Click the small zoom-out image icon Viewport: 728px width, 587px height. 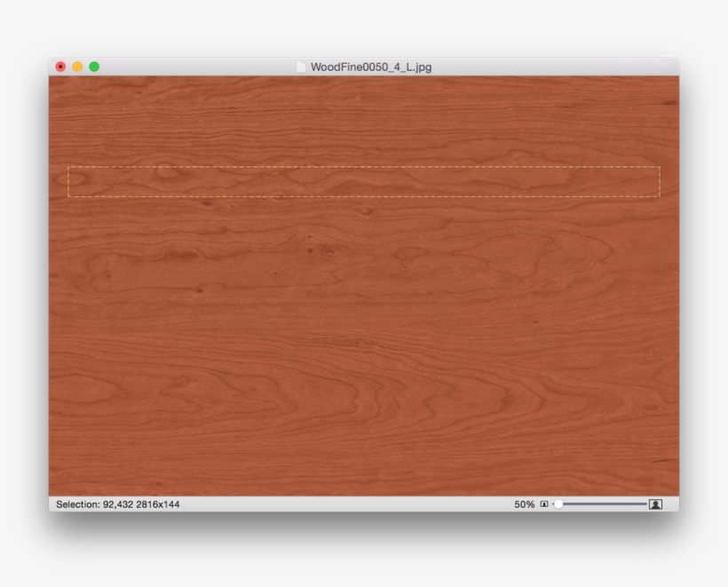[x=544, y=504]
